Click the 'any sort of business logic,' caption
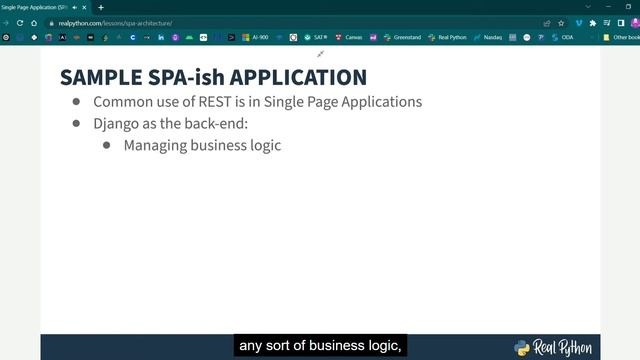Viewport: 640px width, 360px height. [320, 346]
